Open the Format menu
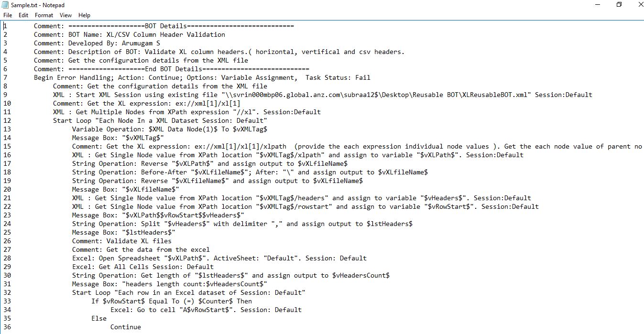The width and height of the screenshot is (644, 334). [44, 15]
